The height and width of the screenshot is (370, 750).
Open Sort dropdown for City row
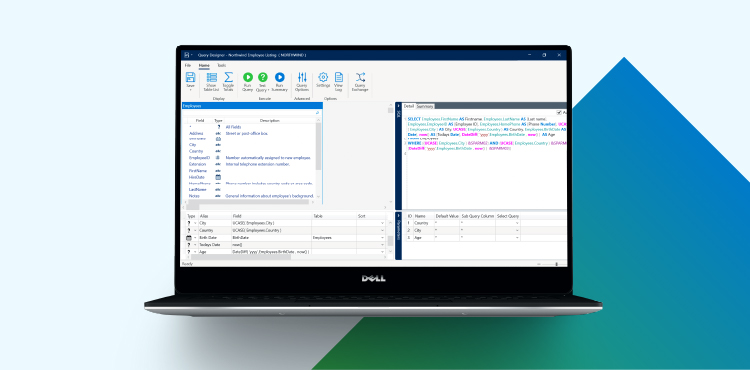click(x=382, y=223)
